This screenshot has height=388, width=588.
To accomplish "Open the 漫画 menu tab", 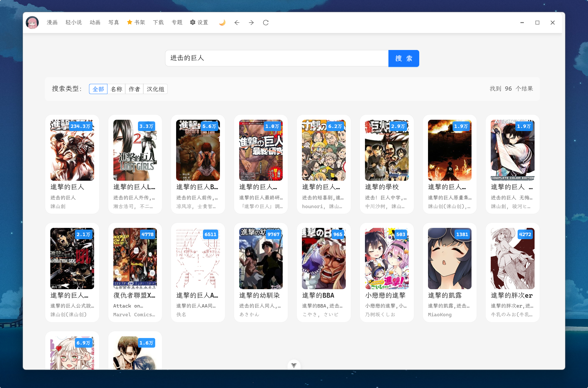I will tap(52, 23).
